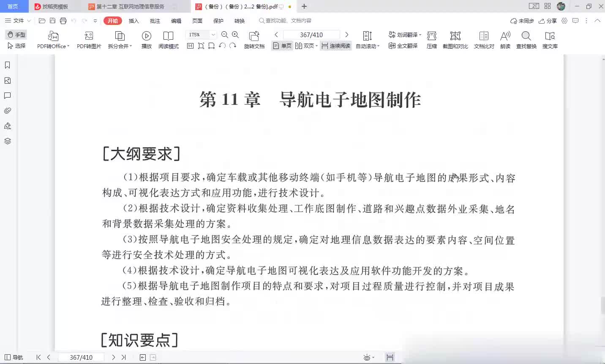The width and height of the screenshot is (605, 364).
Task: Open the bookmark panel in left sidebar
Action: tap(7, 65)
